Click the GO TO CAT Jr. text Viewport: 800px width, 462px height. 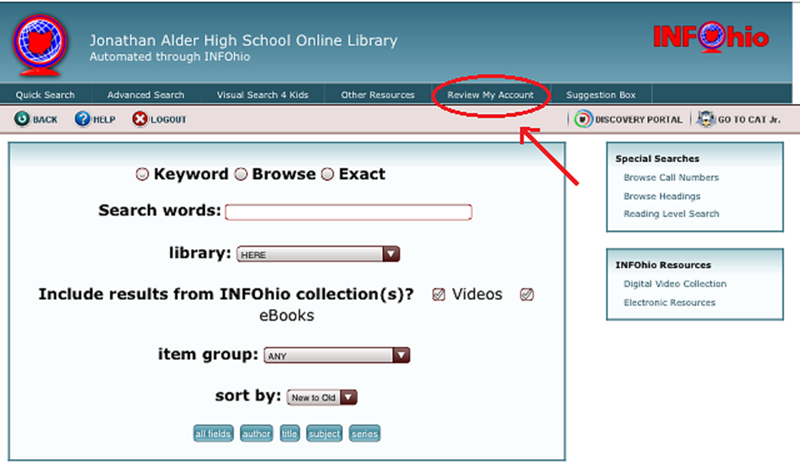(x=749, y=119)
